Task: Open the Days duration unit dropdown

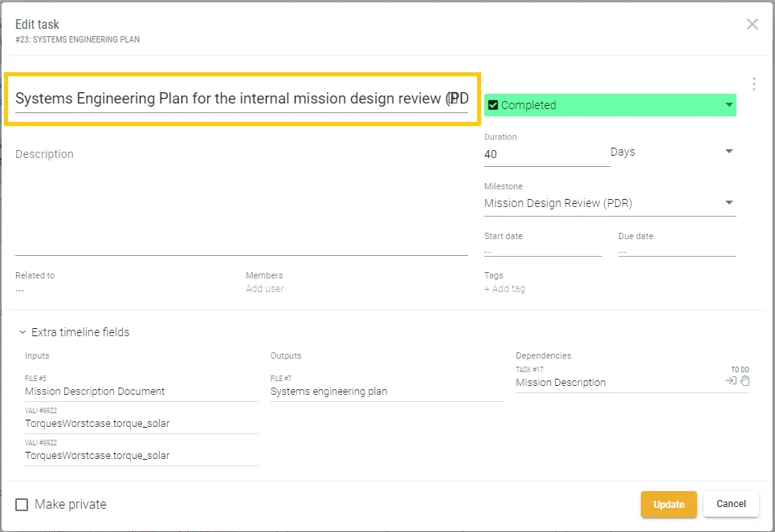Action: 728,152
